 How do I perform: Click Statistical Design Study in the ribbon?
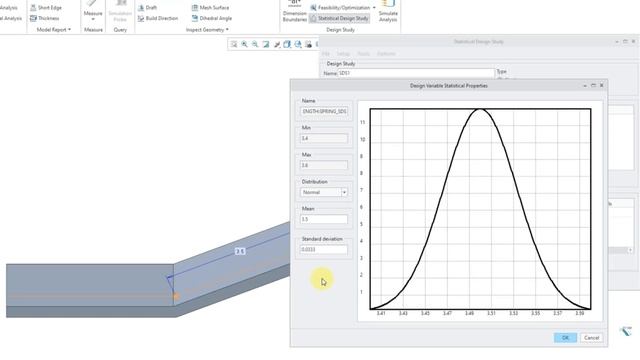(x=340, y=18)
